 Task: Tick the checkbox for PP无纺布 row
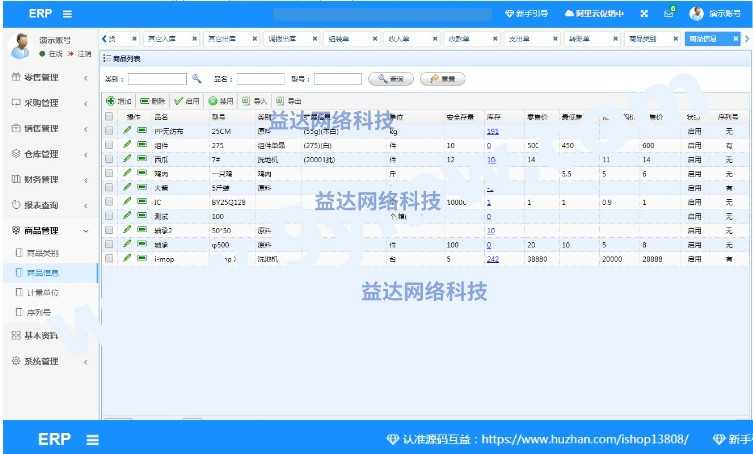tap(109, 131)
